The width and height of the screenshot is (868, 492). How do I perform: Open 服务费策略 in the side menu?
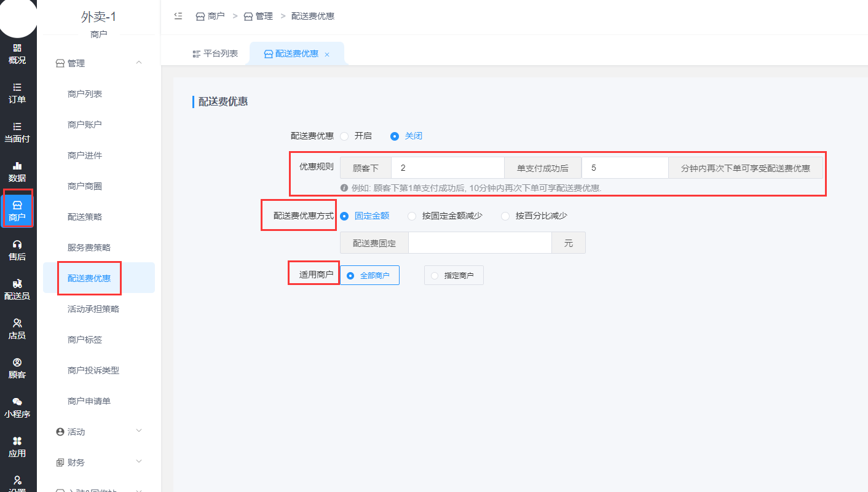point(89,248)
